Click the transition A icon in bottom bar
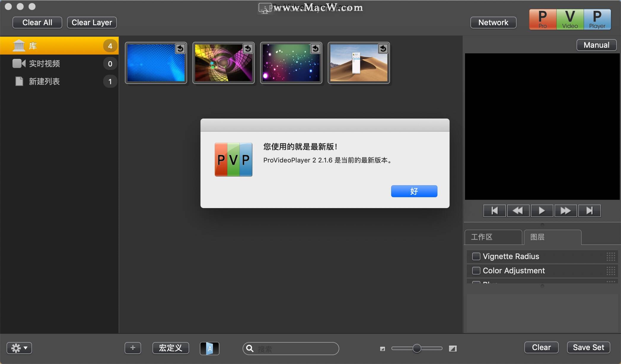 coord(209,349)
